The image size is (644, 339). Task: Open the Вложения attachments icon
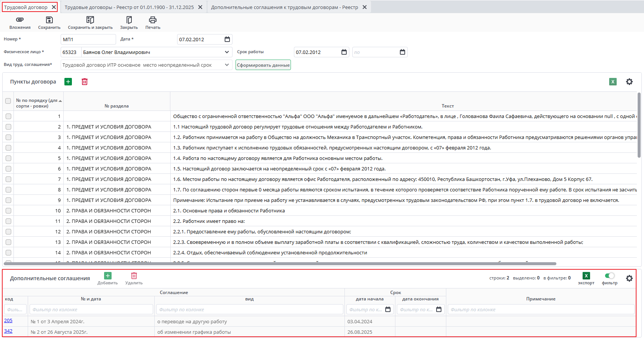pyautogui.click(x=20, y=20)
